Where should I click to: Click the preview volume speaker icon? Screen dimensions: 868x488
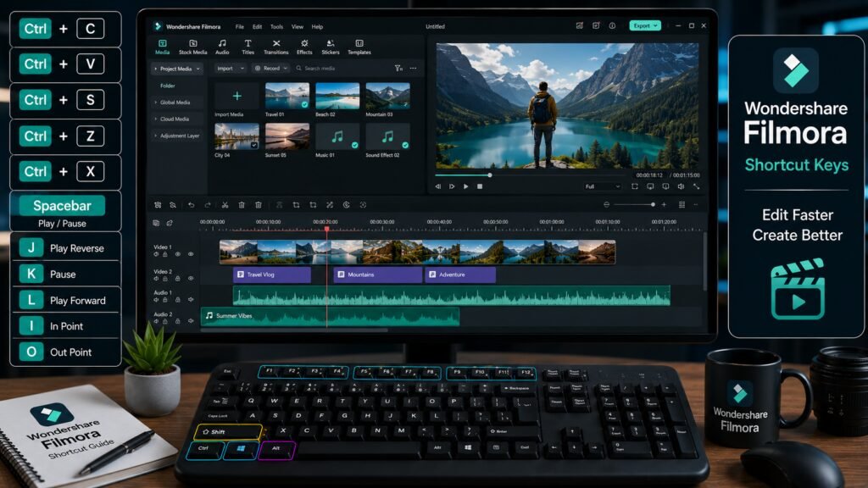click(x=681, y=186)
